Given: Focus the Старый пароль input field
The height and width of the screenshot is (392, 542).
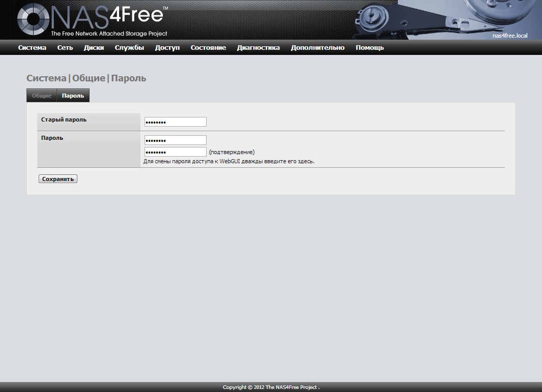Looking at the screenshot, I should pos(176,122).
